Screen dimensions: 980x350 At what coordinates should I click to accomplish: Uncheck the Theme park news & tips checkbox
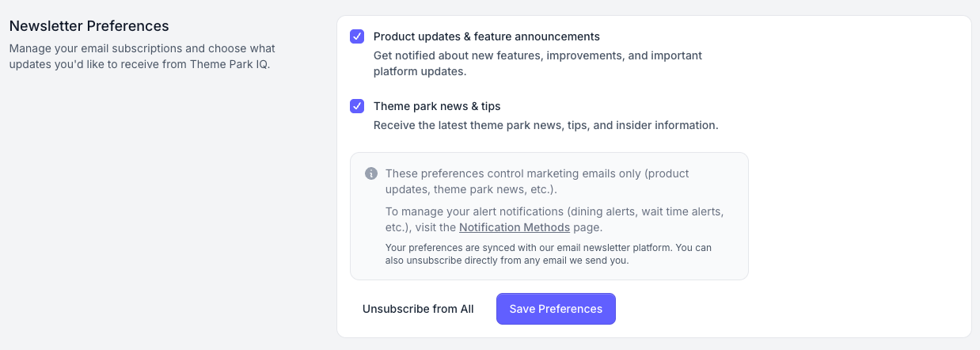(357, 106)
